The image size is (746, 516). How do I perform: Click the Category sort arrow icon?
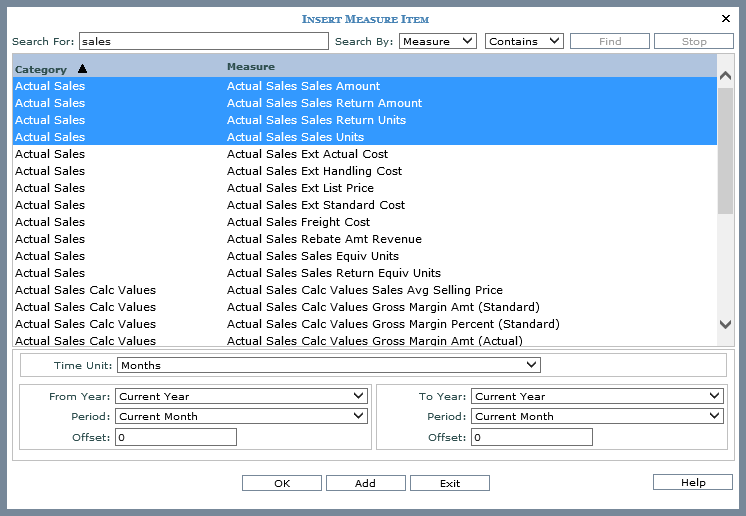82,69
